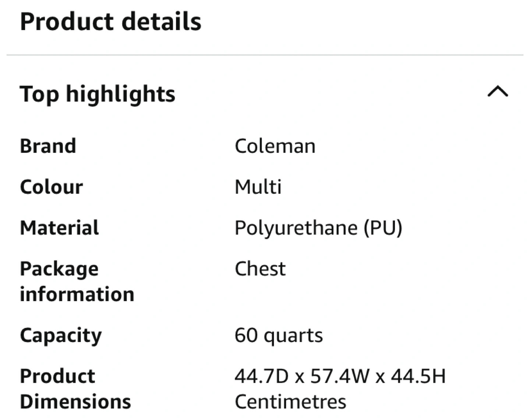Click the 44.7D x 57.4W x 44.5H dimensions text
Image resolution: width=530 pixels, height=420 pixels.
coord(340,376)
